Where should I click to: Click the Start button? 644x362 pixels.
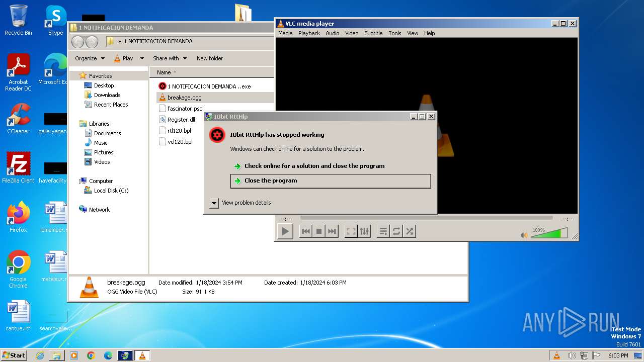[14, 355]
